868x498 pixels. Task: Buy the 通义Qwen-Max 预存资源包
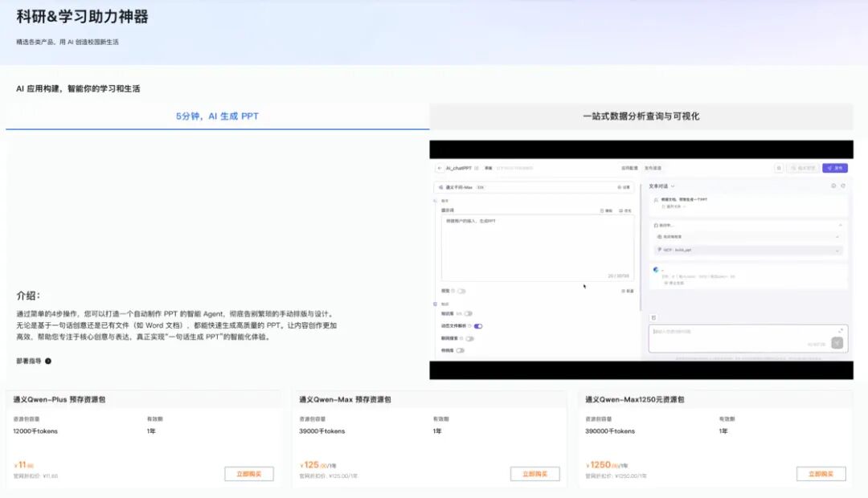tap(534, 474)
